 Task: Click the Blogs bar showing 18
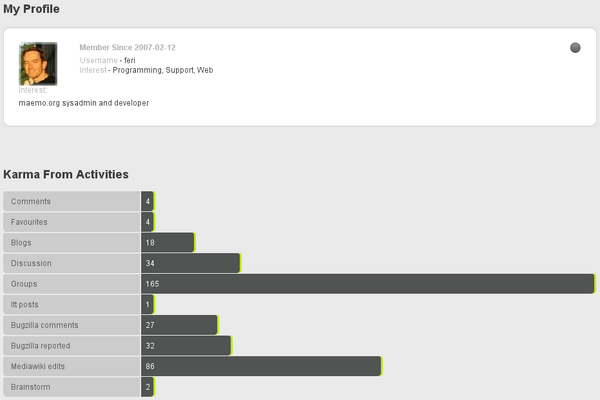167,242
